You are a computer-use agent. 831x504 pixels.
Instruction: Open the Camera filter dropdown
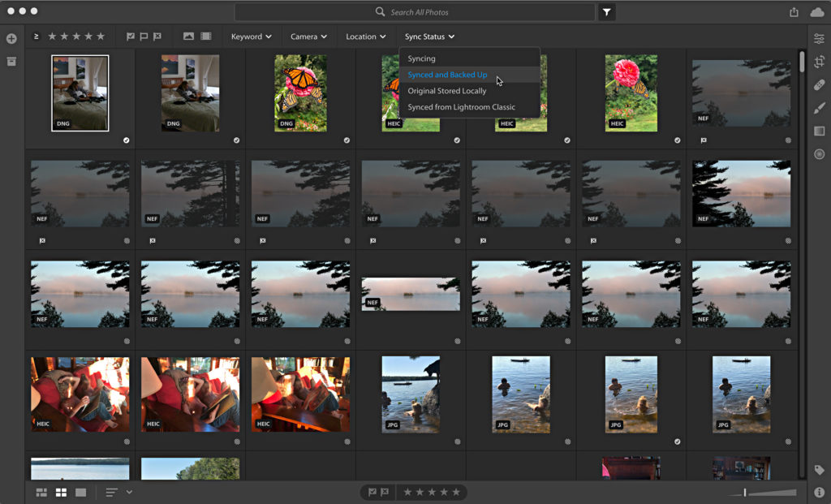[x=308, y=36]
